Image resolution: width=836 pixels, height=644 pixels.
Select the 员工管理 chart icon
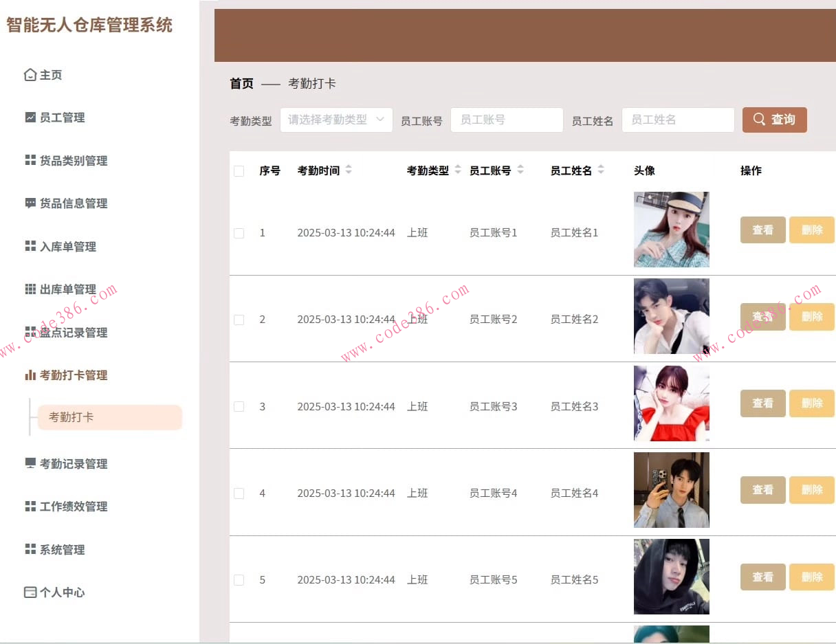coord(29,118)
